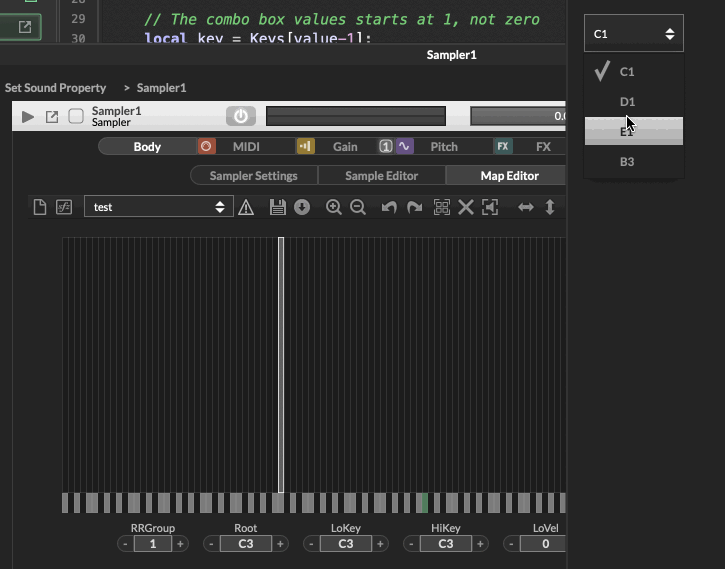Click the vertical double-arrow icon
This screenshot has height=569, width=725.
click(550, 207)
